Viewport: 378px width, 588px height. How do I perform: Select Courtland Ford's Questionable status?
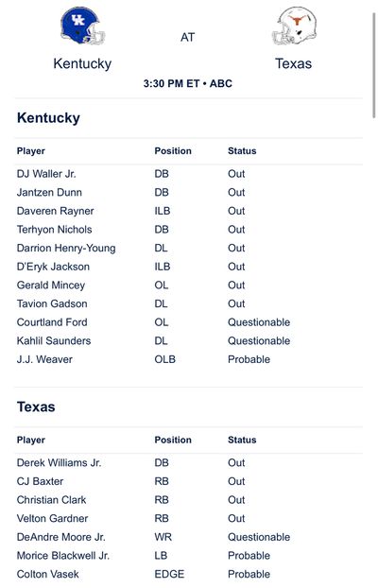pyautogui.click(x=259, y=322)
